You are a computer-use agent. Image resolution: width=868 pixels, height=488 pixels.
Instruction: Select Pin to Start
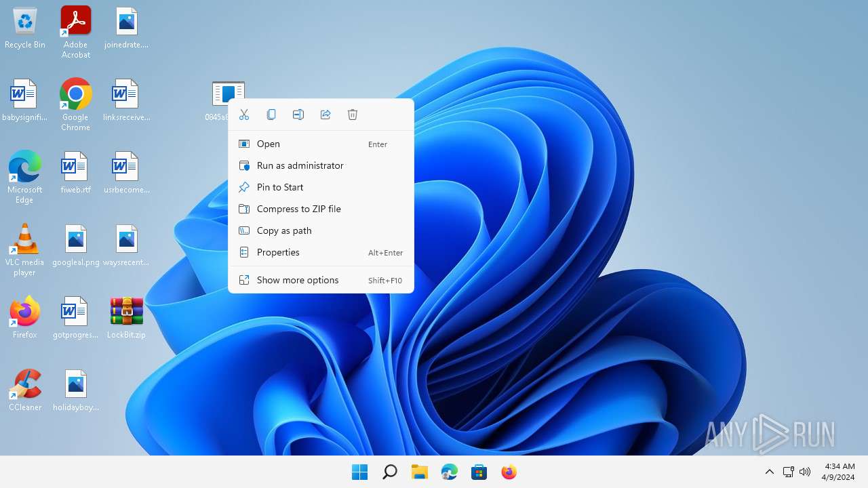tap(321, 187)
